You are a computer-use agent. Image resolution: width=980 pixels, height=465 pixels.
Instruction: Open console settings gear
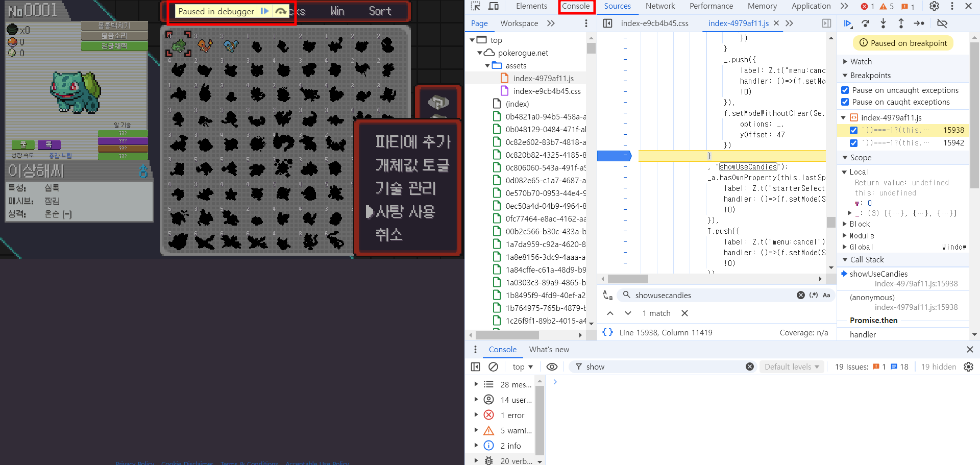969,367
